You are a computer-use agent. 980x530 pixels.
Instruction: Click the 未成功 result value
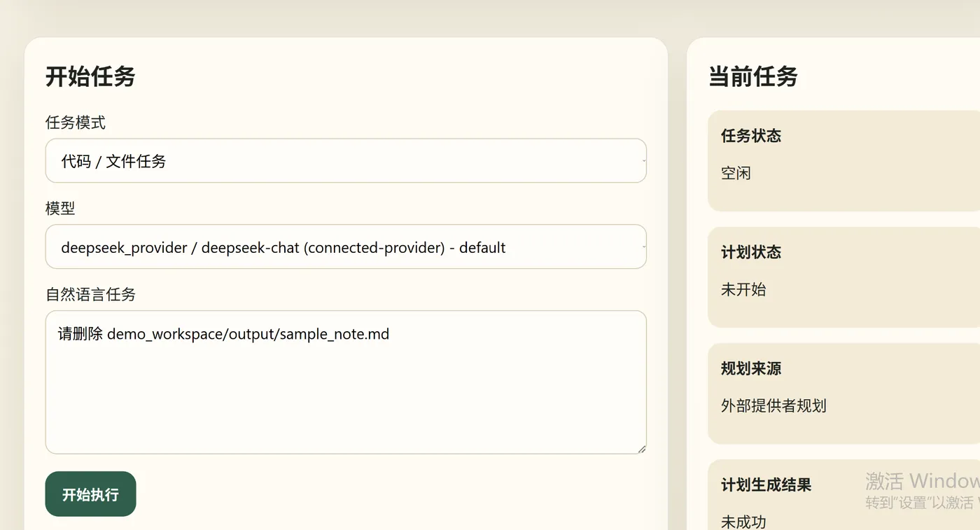pyautogui.click(x=743, y=522)
